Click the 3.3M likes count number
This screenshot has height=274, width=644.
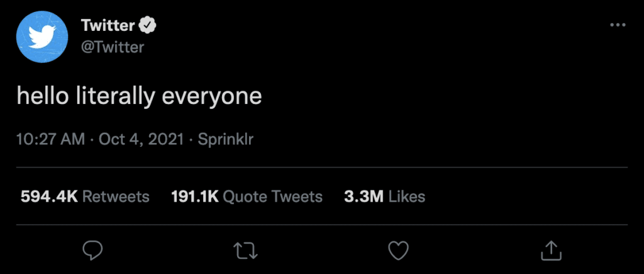pyautogui.click(x=364, y=197)
